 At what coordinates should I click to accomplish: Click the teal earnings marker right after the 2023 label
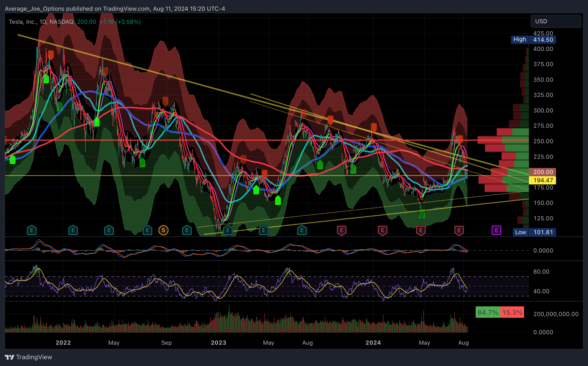[x=228, y=230]
